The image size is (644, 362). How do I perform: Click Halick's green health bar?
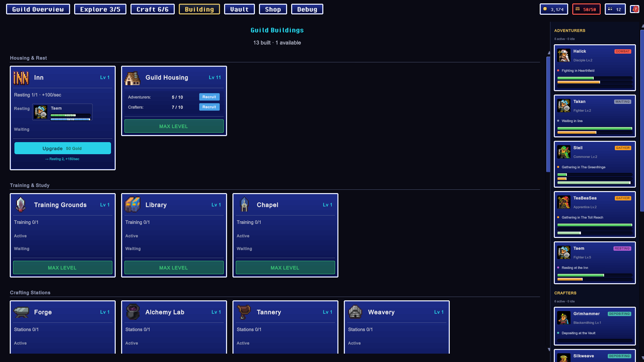[x=595, y=78]
